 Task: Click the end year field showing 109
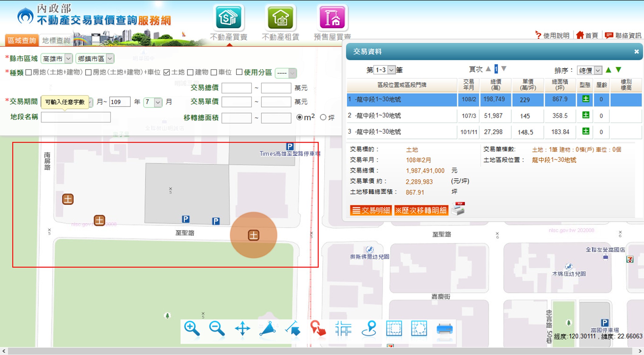120,102
